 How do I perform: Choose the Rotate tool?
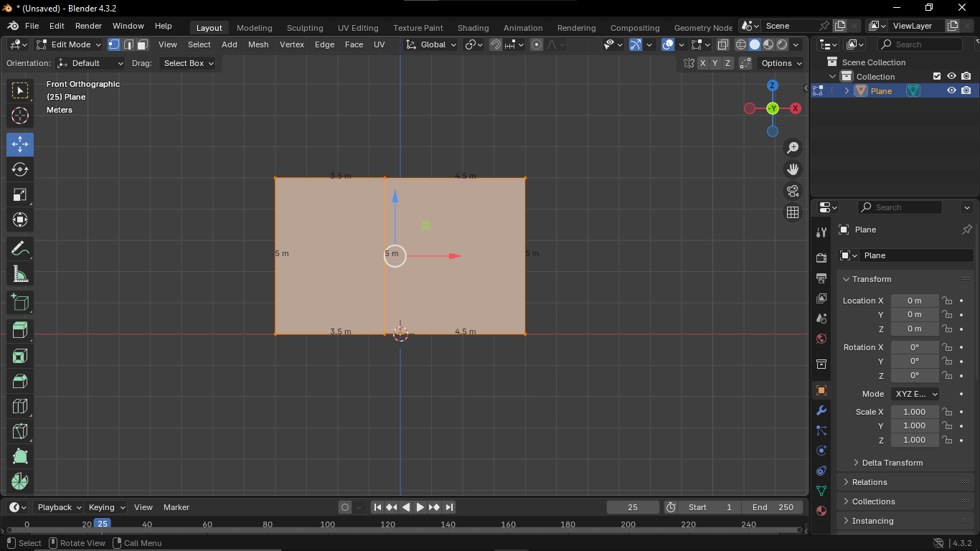[x=20, y=169]
